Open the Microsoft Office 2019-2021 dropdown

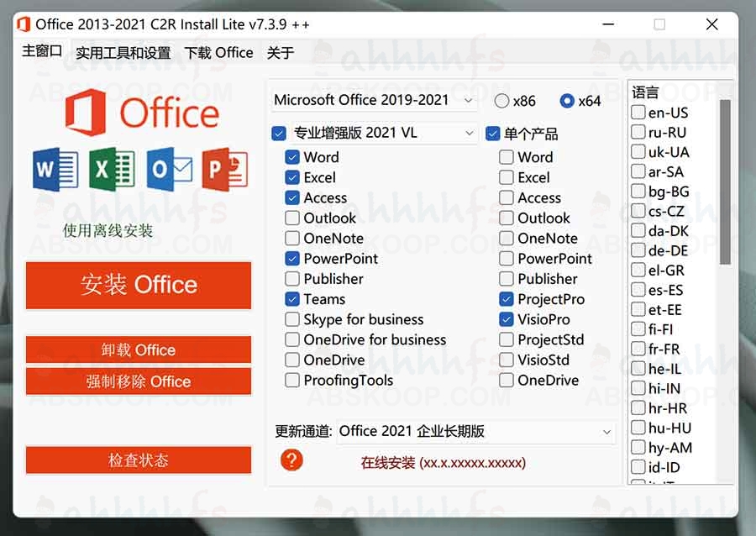[374, 100]
